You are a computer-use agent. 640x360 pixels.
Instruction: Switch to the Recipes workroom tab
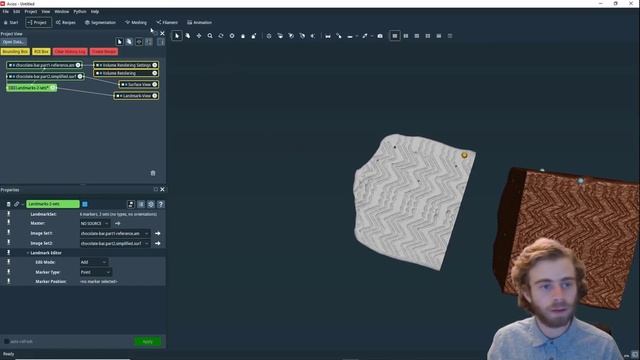[x=66, y=22]
